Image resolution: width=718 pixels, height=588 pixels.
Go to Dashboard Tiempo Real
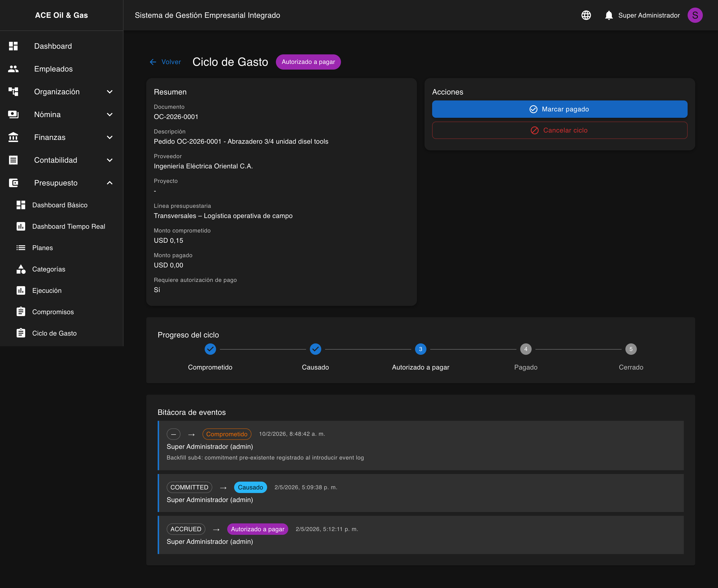(x=62, y=226)
